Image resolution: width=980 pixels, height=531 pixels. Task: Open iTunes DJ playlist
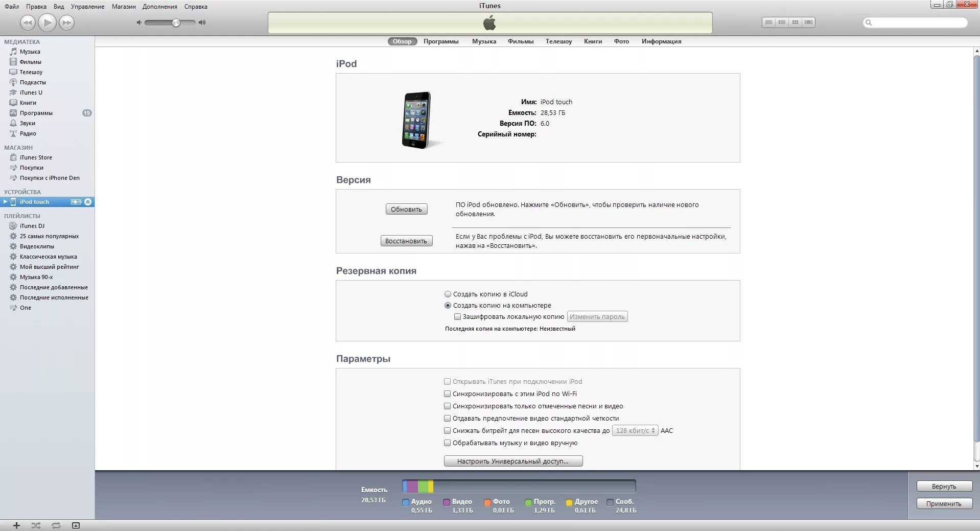click(47, 226)
